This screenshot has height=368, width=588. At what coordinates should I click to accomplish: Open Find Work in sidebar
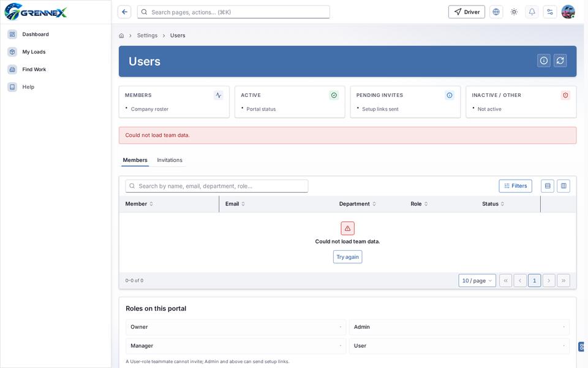[34, 69]
